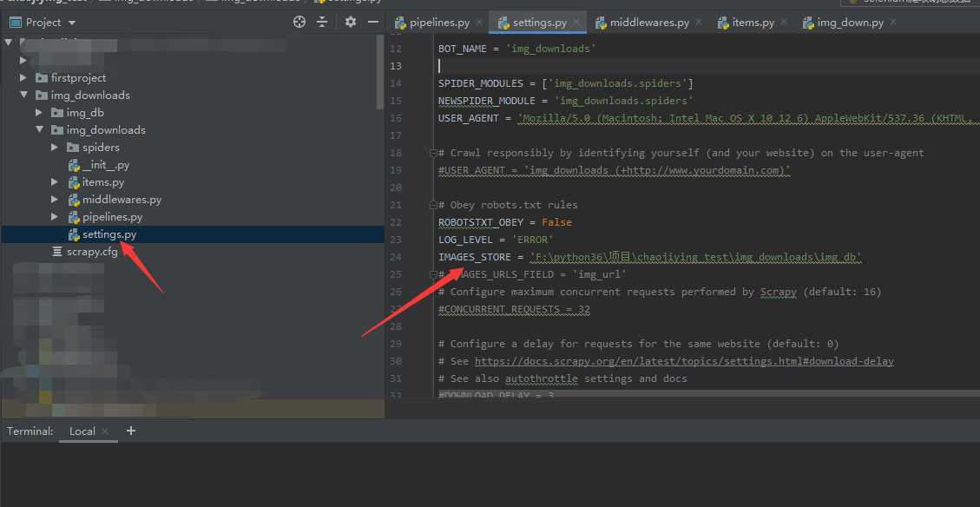Click Python file icon on pipelines.py tab

[401, 23]
